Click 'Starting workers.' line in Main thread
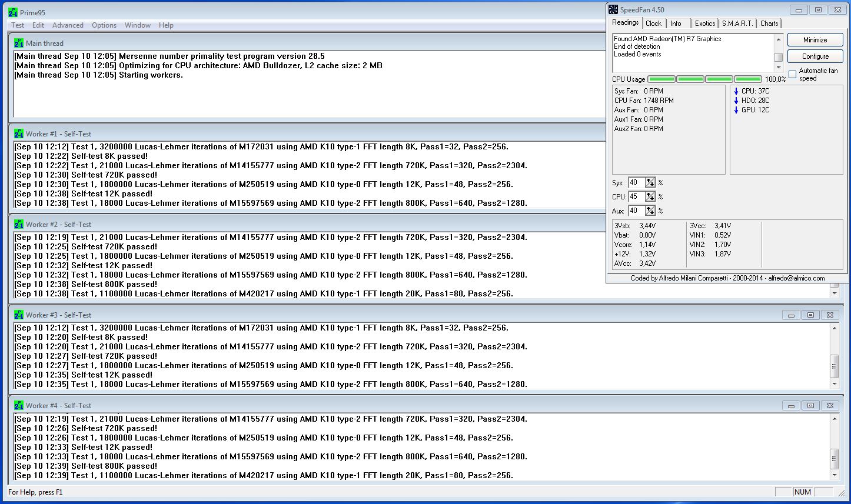Image resolution: width=851 pixels, height=504 pixels. [x=98, y=75]
